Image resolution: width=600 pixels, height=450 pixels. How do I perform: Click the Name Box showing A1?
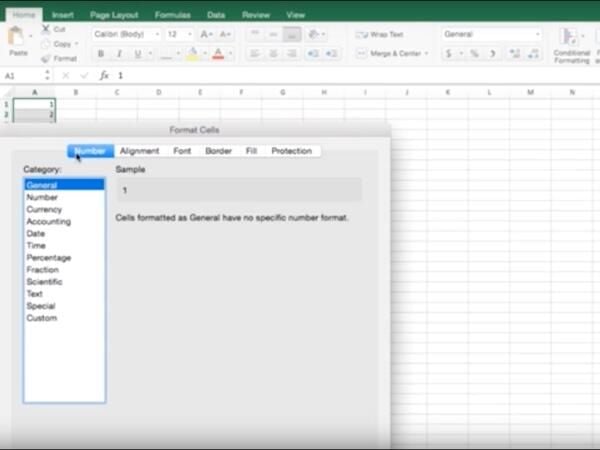[x=23, y=76]
